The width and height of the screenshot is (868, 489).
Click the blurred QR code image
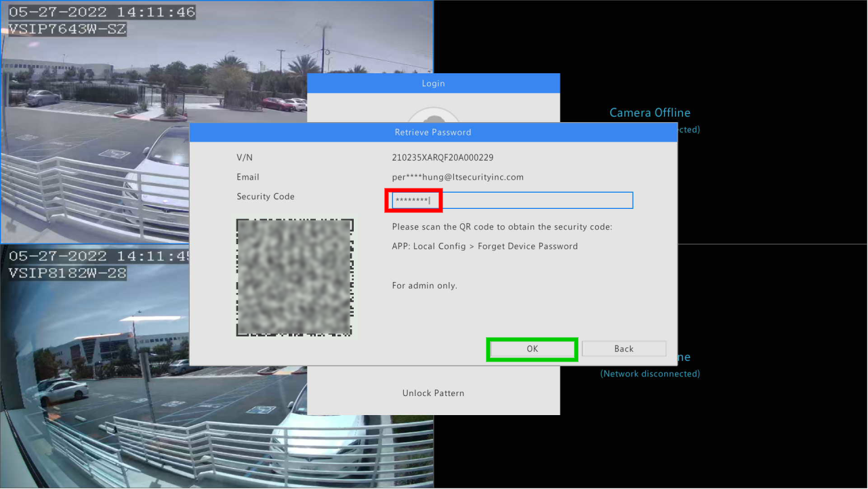click(x=295, y=277)
